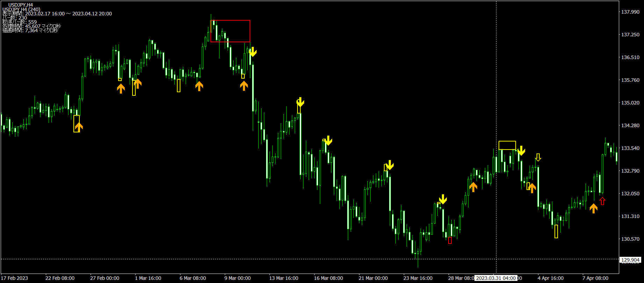The image size is (644, 283).
Task: Select the large red rectangle at chart high
Action: click(230, 31)
